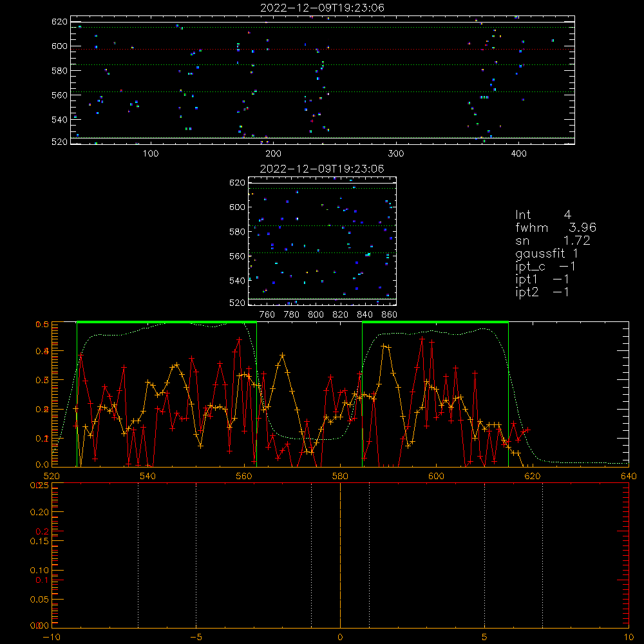
Task: Click y-axis label 0.4 on the profile line plot
Action: click(43, 351)
